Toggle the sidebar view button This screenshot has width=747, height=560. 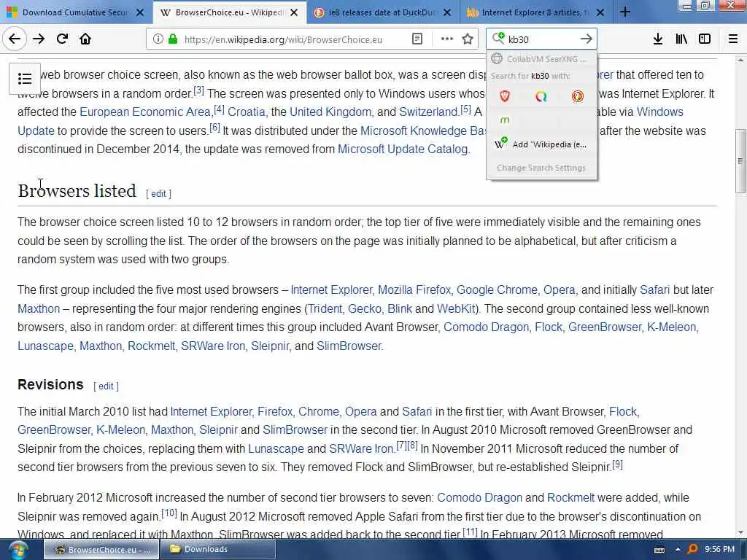pyautogui.click(x=705, y=39)
